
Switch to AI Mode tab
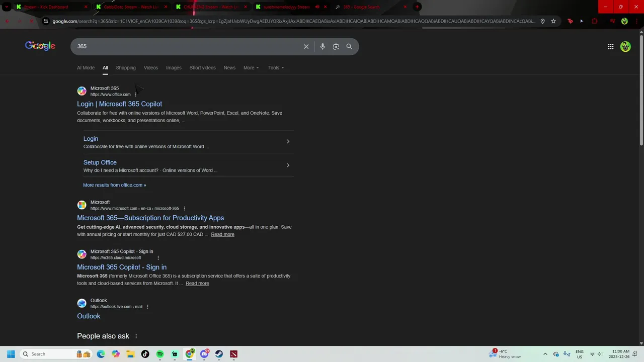coord(86,68)
